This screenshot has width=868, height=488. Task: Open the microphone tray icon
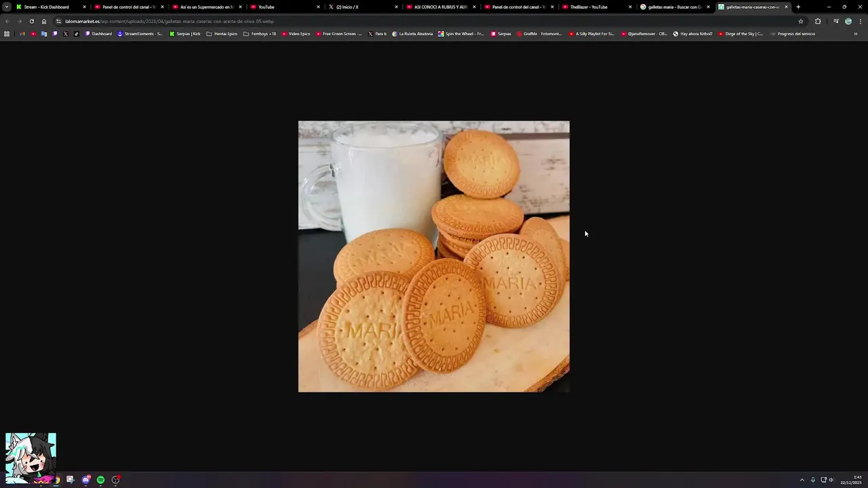coord(813,480)
